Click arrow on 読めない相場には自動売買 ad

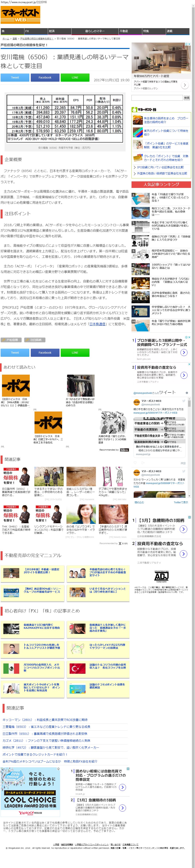coord(122,788)
